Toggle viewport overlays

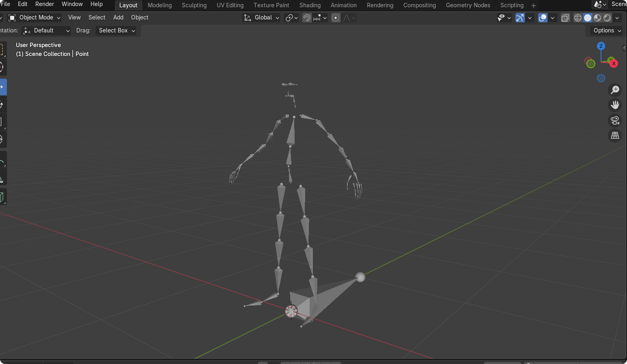[x=543, y=18]
